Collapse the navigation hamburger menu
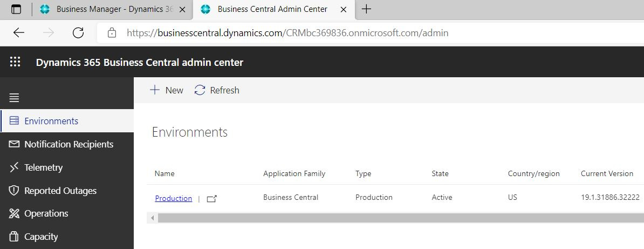 [x=14, y=98]
